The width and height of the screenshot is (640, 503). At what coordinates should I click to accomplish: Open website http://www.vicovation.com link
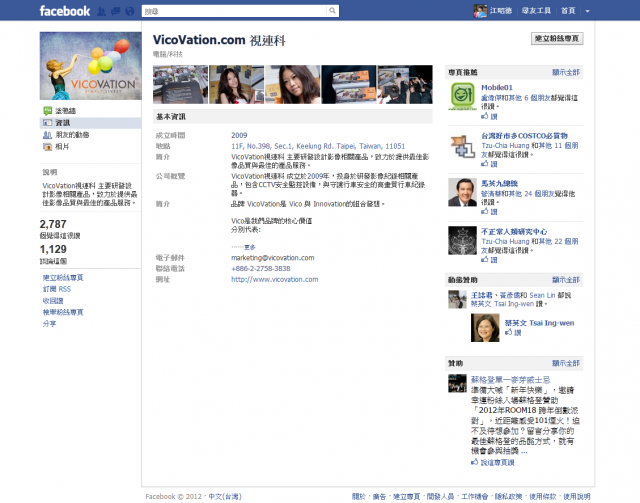click(x=275, y=280)
